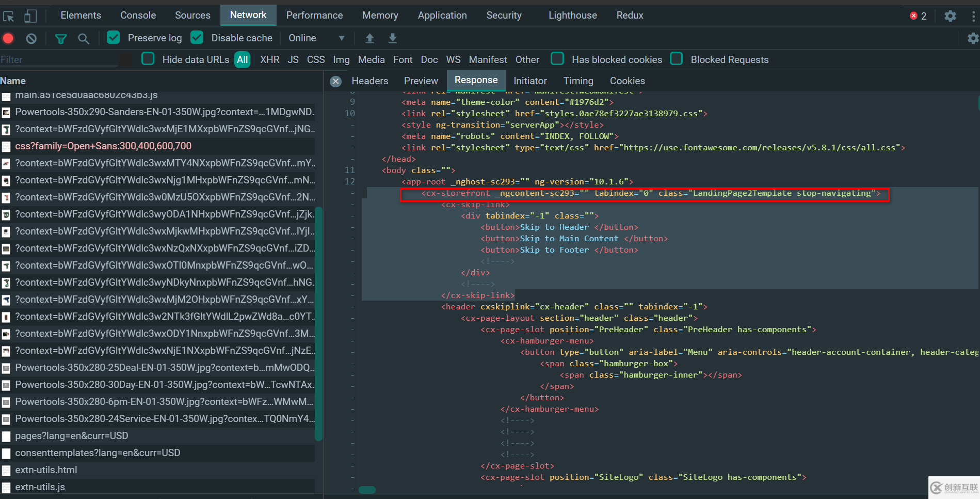The width and height of the screenshot is (980, 499).
Task: Select the pages?lang=en&curr=USD file icon
Action: 6,436
